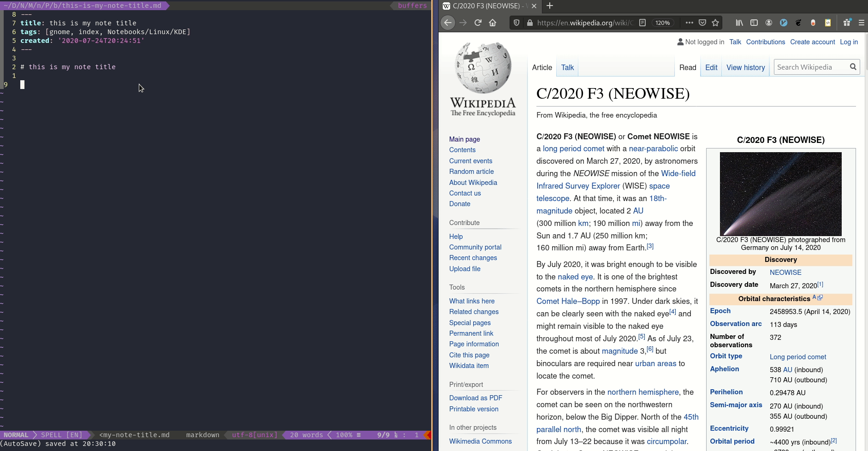
Task: Open the gift box What's New icon
Action: (847, 23)
